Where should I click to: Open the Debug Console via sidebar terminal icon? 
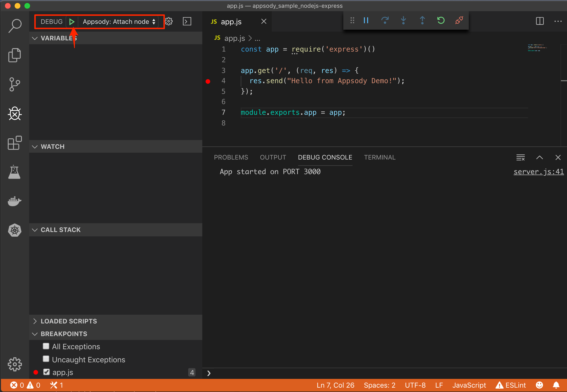(x=187, y=22)
